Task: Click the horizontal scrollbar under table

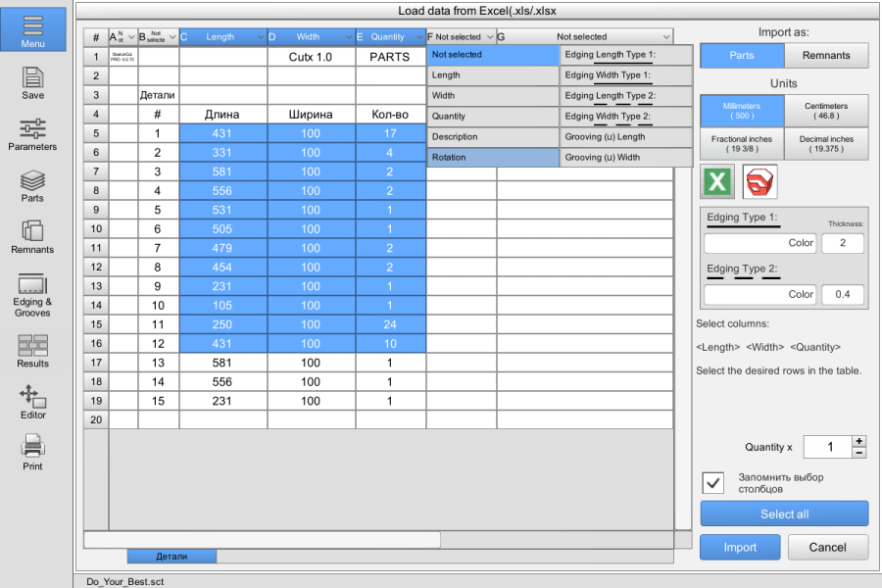Action: click(x=262, y=540)
